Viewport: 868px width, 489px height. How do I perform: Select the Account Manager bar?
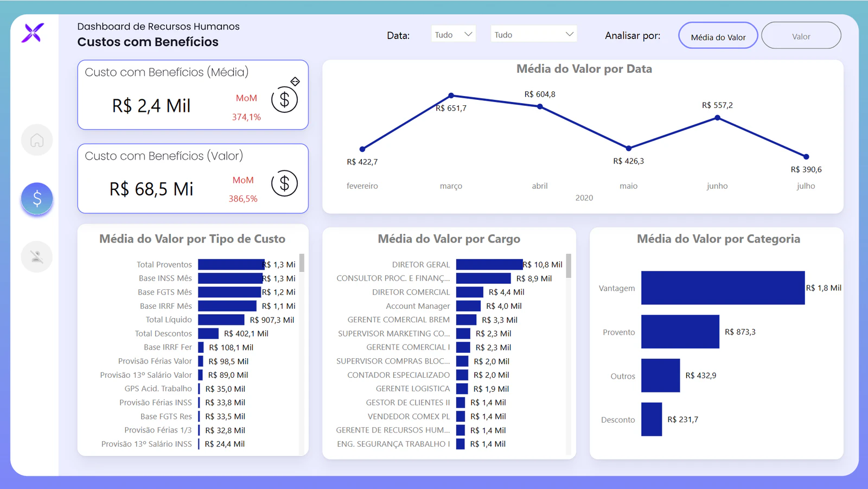pos(468,306)
